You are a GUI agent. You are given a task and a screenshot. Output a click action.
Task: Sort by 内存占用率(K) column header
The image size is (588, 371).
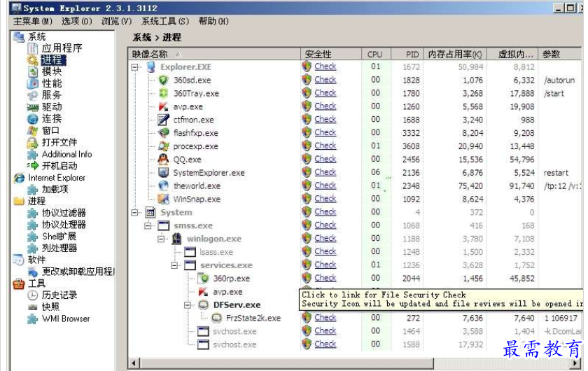click(x=455, y=54)
